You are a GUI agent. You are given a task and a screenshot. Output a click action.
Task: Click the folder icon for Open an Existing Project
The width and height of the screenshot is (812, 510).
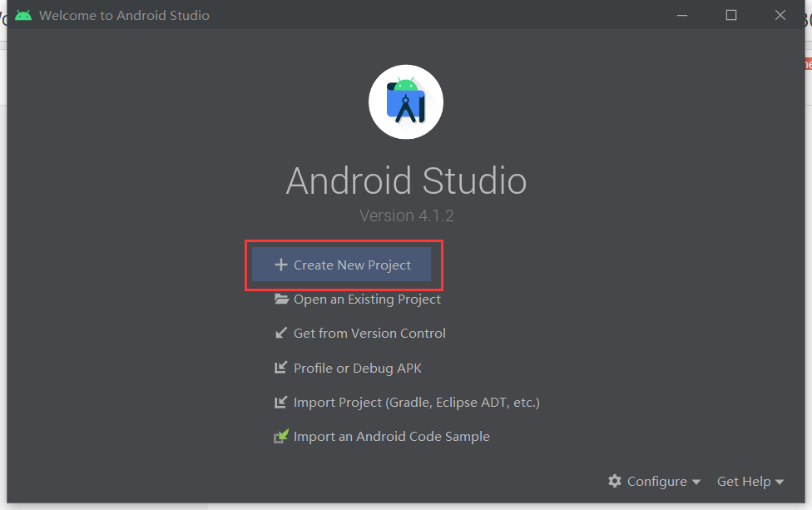(x=281, y=299)
